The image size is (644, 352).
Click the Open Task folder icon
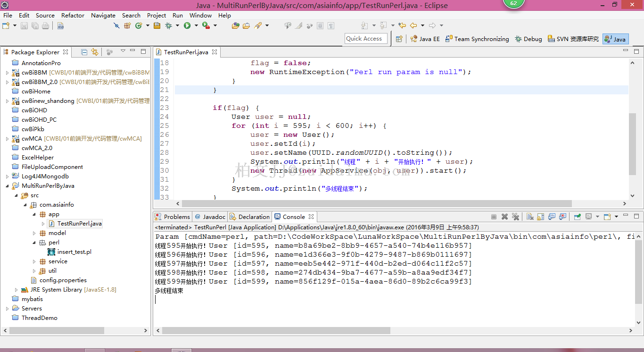pos(246,25)
